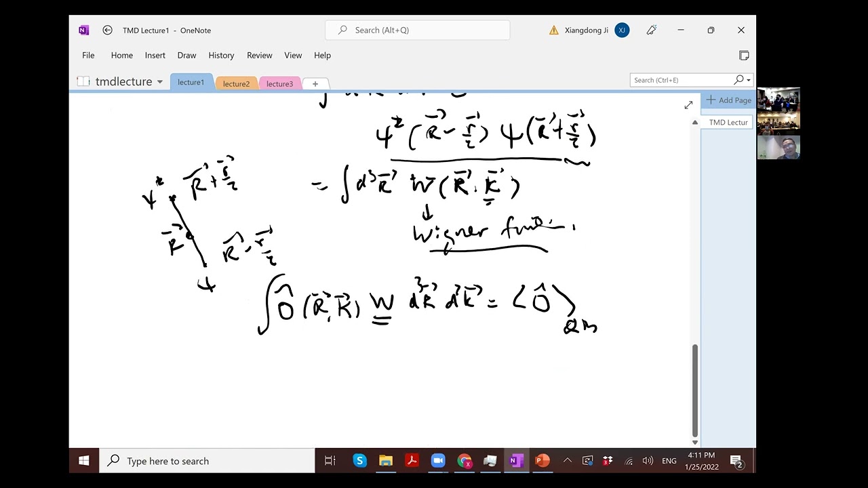Click the speaker webcam thumbnail
The height and width of the screenshot is (488, 868).
778,147
